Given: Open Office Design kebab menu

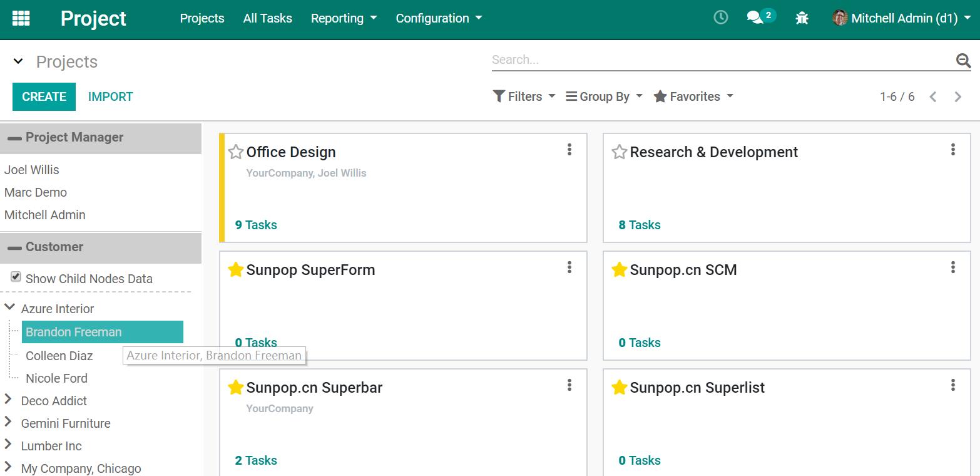Looking at the screenshot, I should tap(569, 150).
